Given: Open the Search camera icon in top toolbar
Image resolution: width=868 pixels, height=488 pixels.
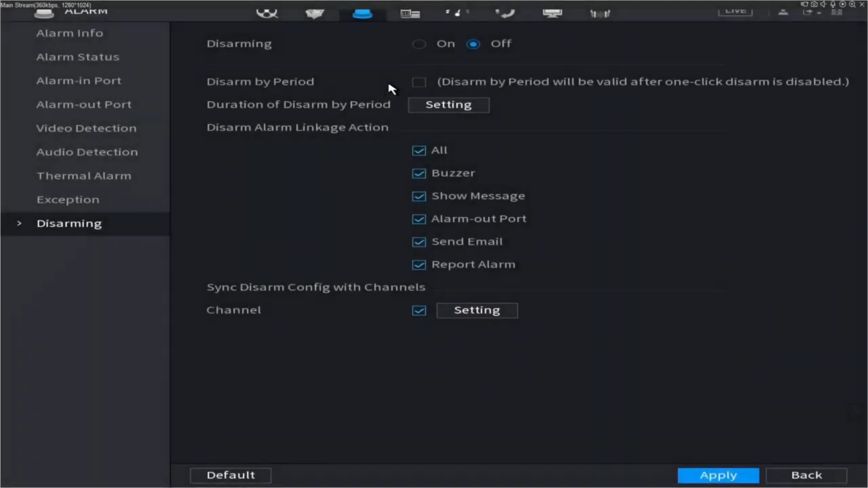Looking at the screenshot, I should 267,13.
